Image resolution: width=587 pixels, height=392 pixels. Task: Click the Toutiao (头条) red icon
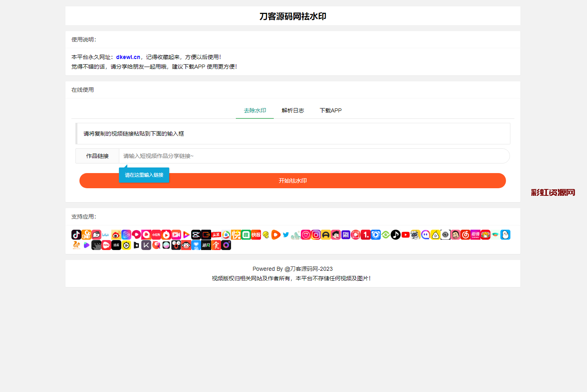(216, 235)
